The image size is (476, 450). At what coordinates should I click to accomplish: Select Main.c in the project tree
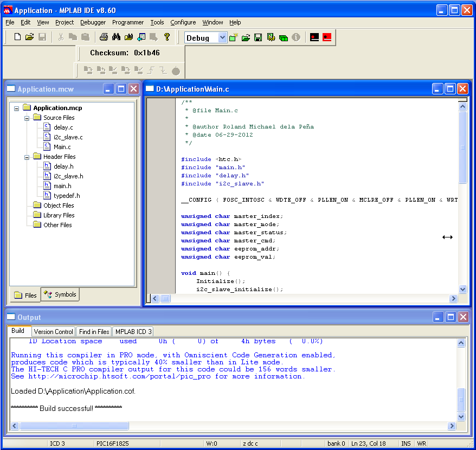(62, 147)
